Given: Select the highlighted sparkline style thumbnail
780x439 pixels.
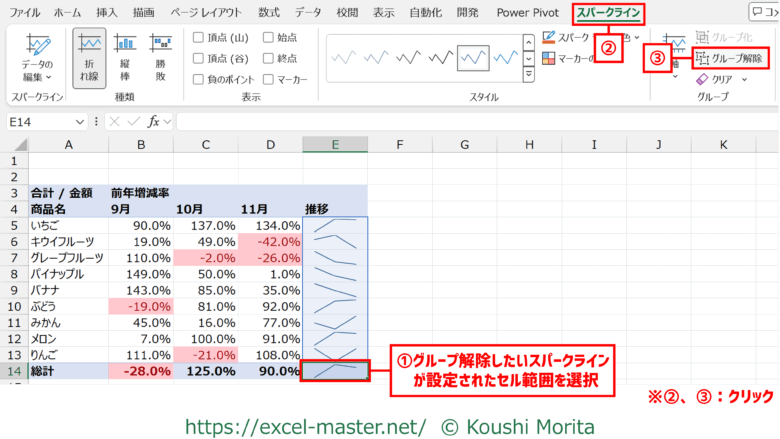Looking at the screenshot, I should tap(479, 59).
